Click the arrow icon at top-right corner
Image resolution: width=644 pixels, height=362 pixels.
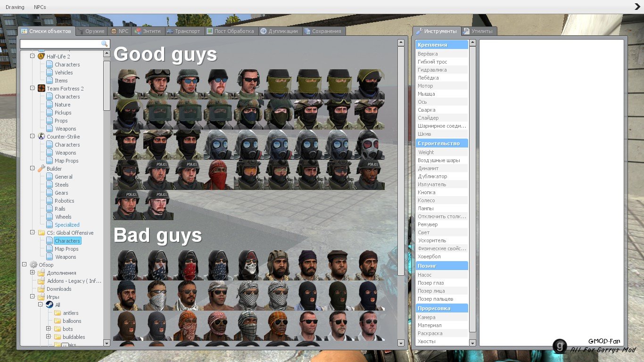click(637, 7)
